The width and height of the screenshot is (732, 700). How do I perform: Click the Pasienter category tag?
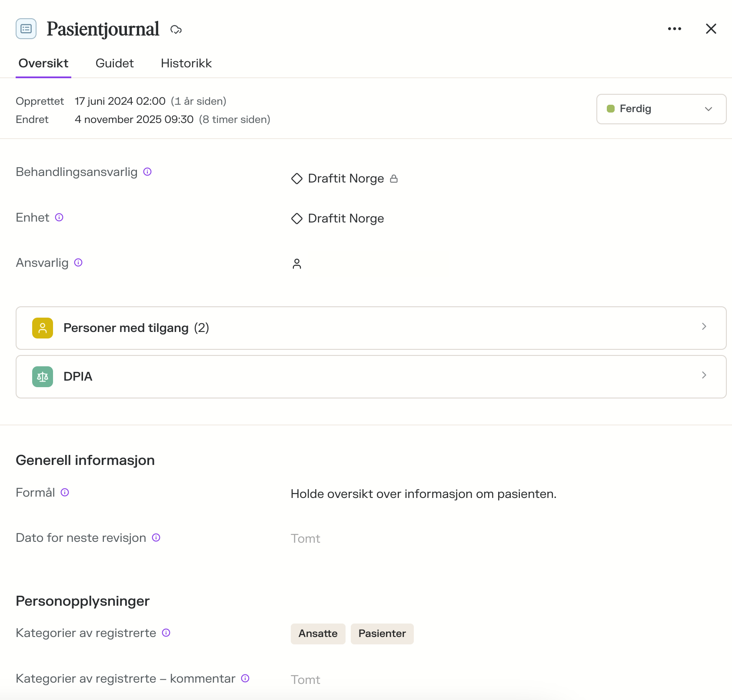click(382, 634)
